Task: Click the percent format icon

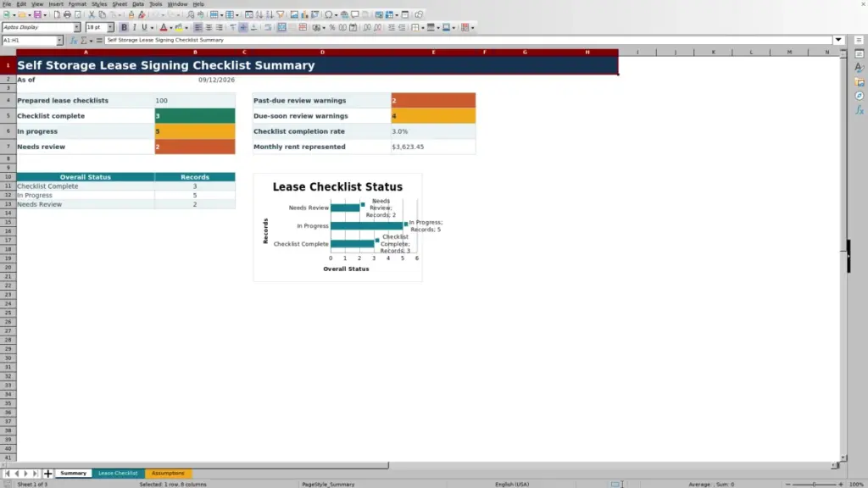Action: [x=332, y=28]
